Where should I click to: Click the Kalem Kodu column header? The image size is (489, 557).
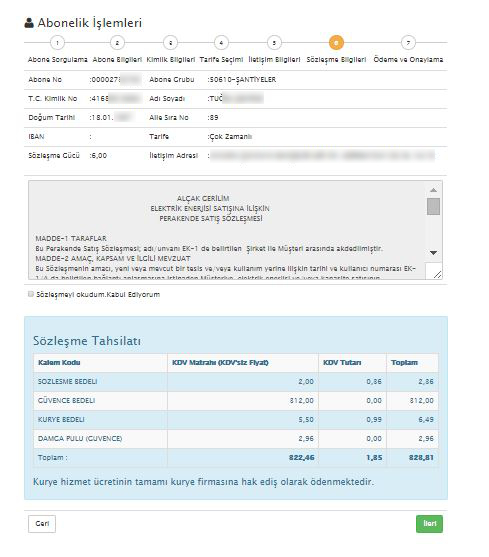(59, 362)
